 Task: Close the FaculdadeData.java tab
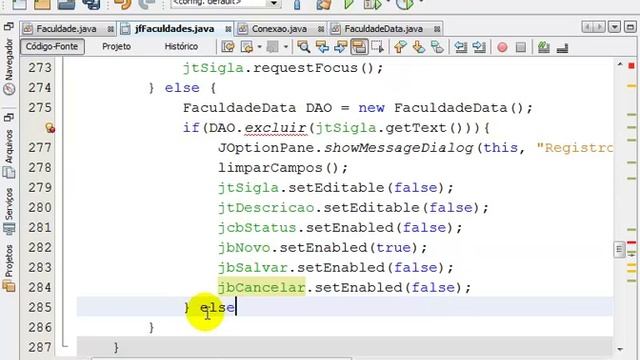[437, 29]
